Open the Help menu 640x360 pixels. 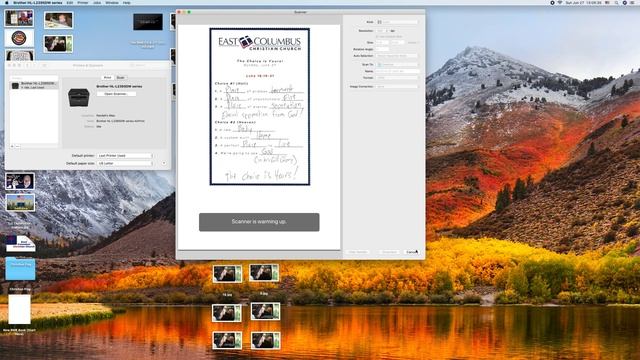tap(127, 2)
